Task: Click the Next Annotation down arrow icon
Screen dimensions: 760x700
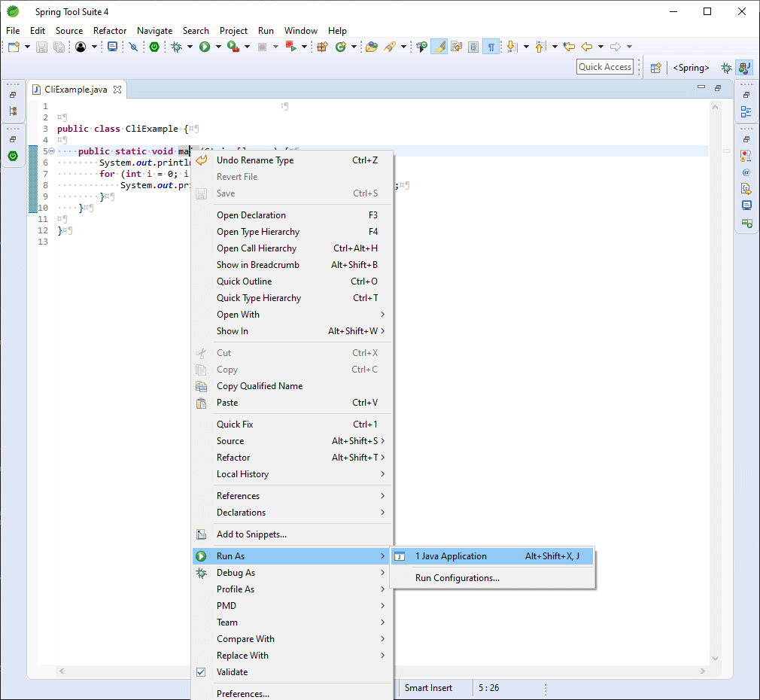Action: click(512, 47)
